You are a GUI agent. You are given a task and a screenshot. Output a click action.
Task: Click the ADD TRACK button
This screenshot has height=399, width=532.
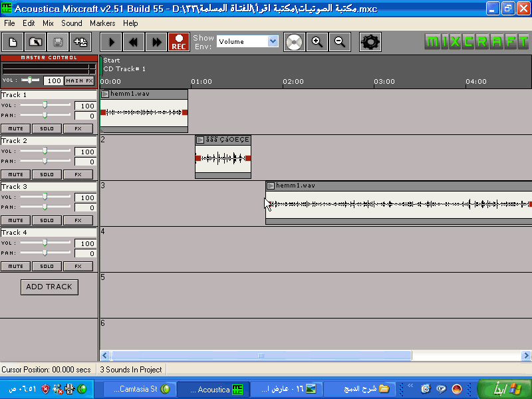pos(49,287)
